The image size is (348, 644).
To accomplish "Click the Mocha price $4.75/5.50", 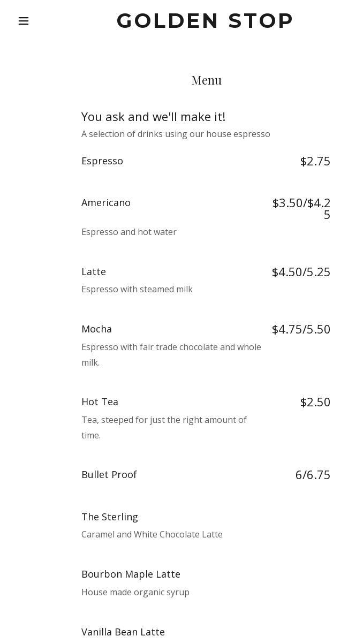I will click(301, 329).
